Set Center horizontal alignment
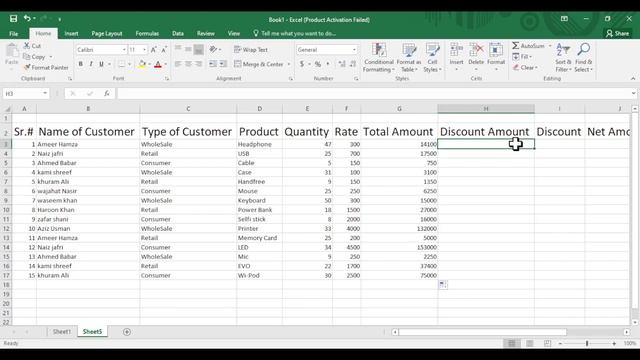Image resolution: width=640 pixels, height=360 pixels. click(188, 64)
